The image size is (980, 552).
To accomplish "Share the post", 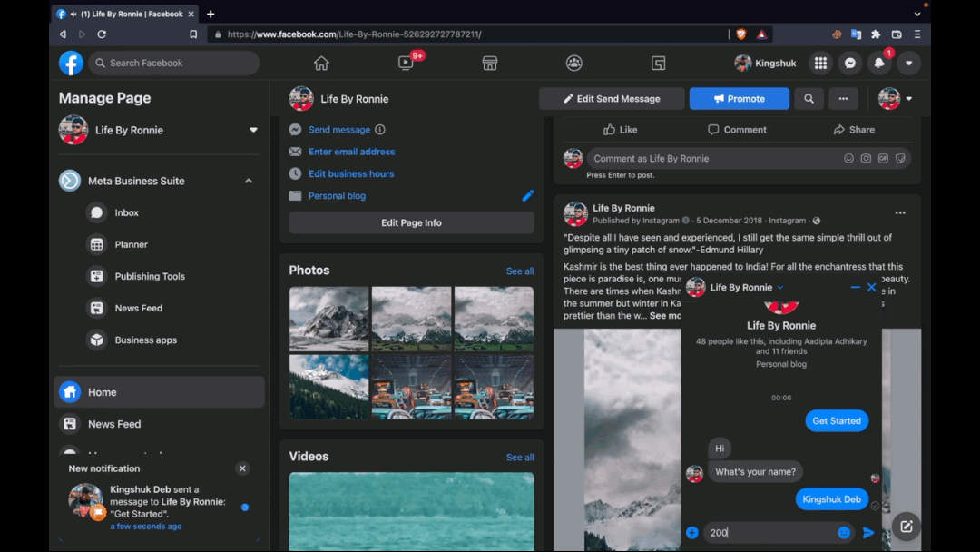I will (854, 130).
